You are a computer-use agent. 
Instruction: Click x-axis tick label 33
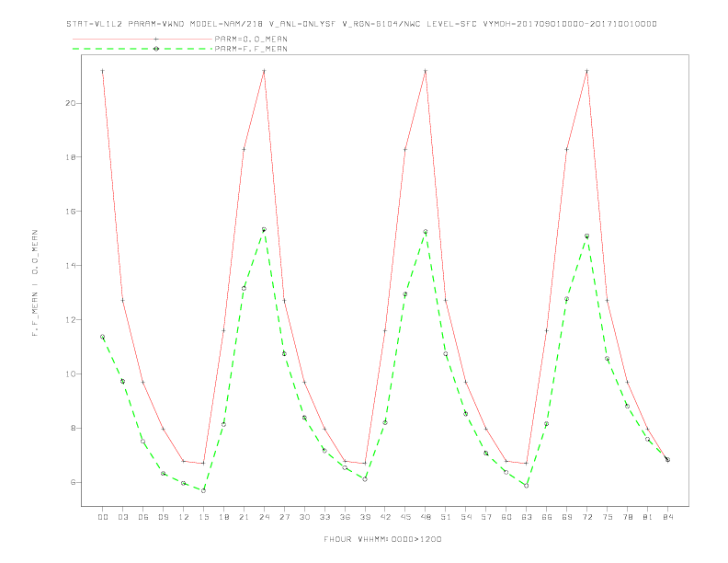[x=324, y=517]
